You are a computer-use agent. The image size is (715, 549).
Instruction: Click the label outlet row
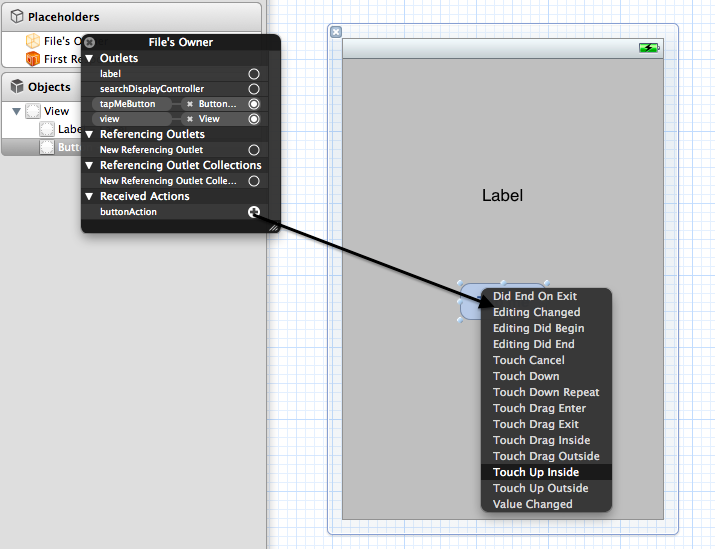[175, 74]
